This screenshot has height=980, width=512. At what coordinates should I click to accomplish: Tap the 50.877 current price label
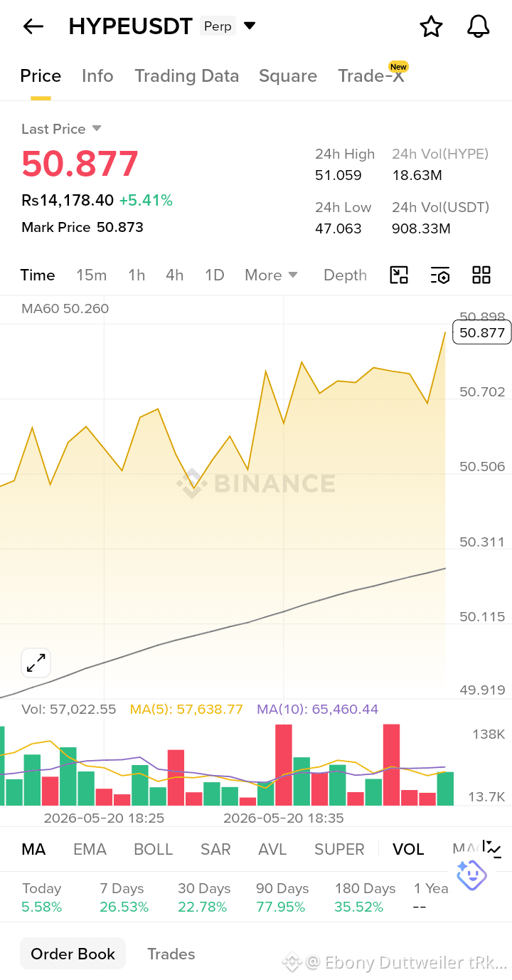click(482, 332)
